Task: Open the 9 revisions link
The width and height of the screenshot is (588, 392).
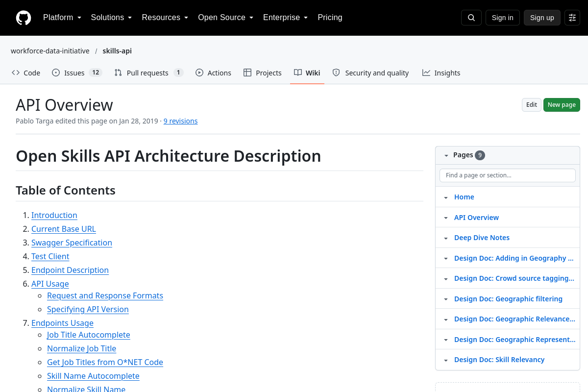Action: coord(180,121)
